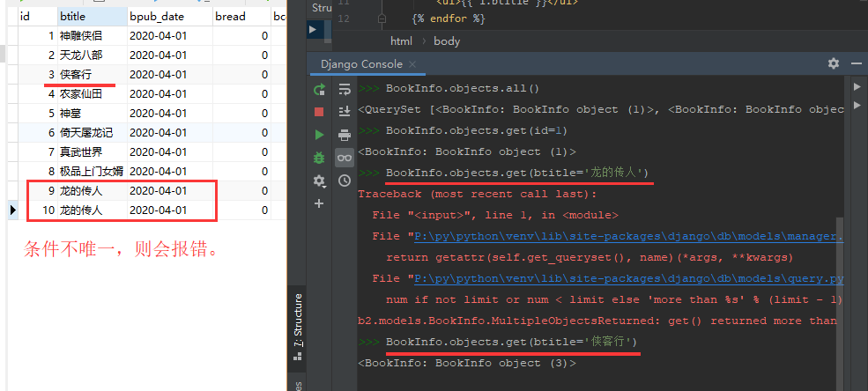This screenshot has height=391, width=868.
Task: Select bpub_date cell of row 1
Action: pos(170,36)
